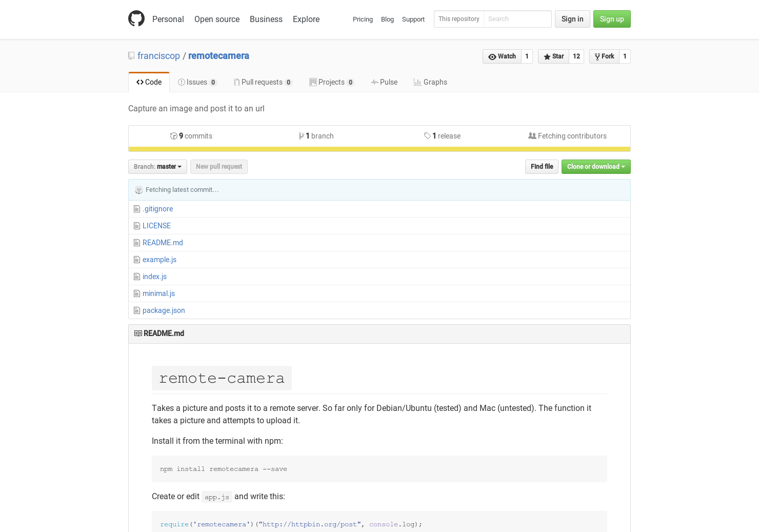Screen dimensions: 759x532
Task: Open the franciscop profile link
Action: tap(159, 56)
